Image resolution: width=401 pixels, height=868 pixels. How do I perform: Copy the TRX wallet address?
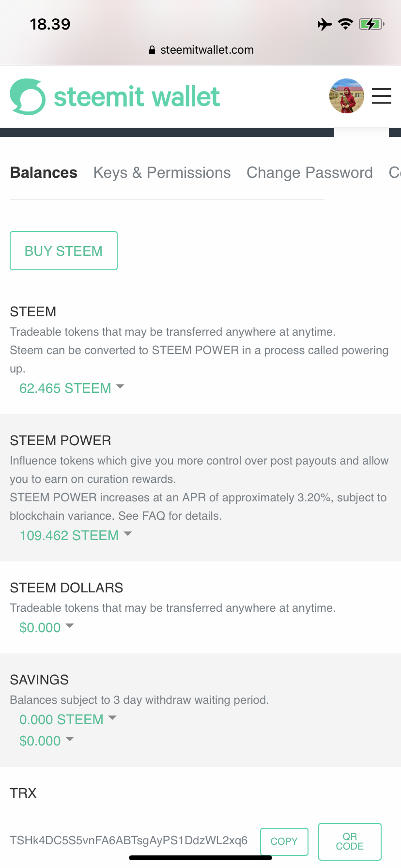click(284, 841)
